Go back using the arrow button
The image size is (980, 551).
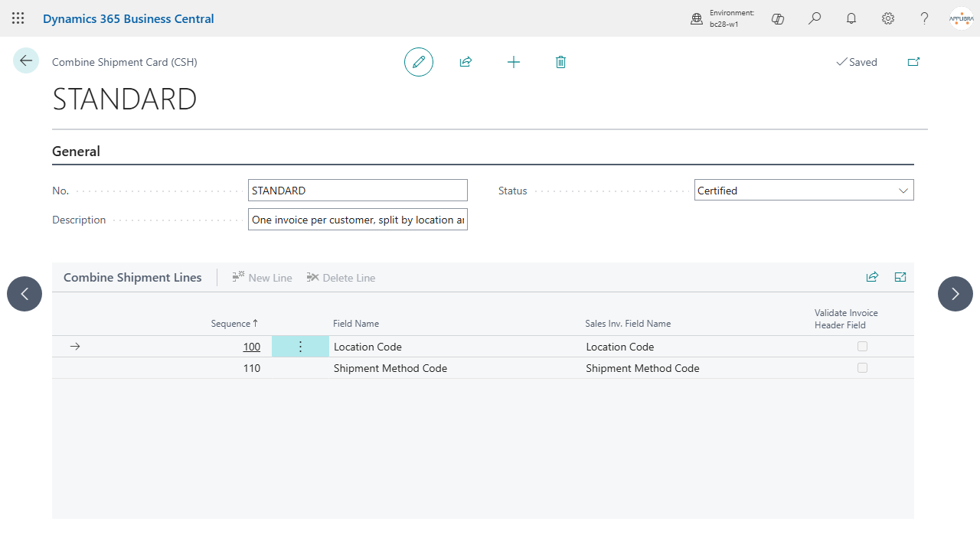26,61
